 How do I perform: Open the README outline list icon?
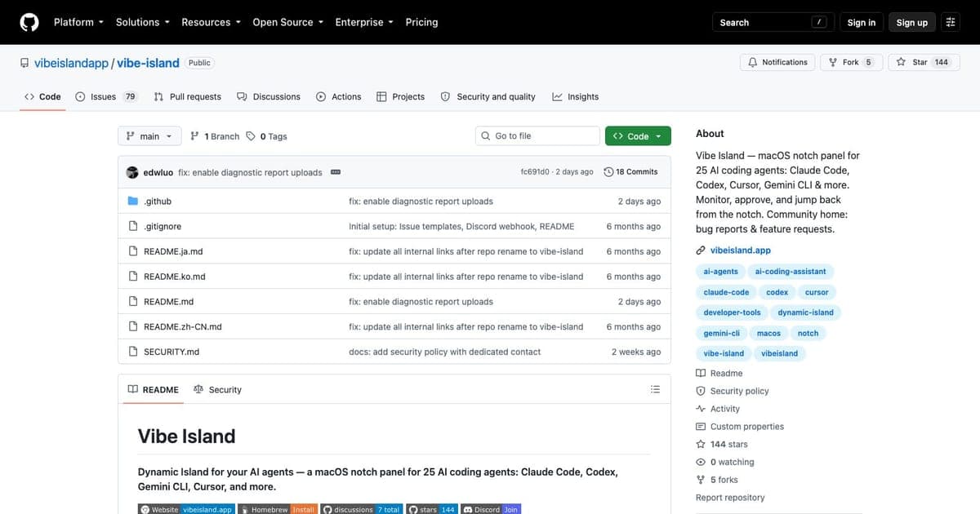tap(655, 389)
